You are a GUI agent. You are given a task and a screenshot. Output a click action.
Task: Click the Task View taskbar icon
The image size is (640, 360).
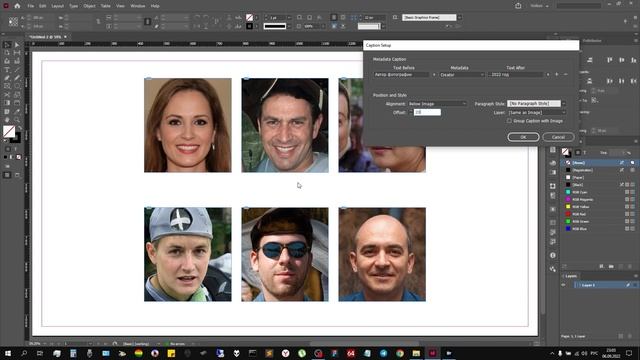pyautogui.click(x=40, y=353)
